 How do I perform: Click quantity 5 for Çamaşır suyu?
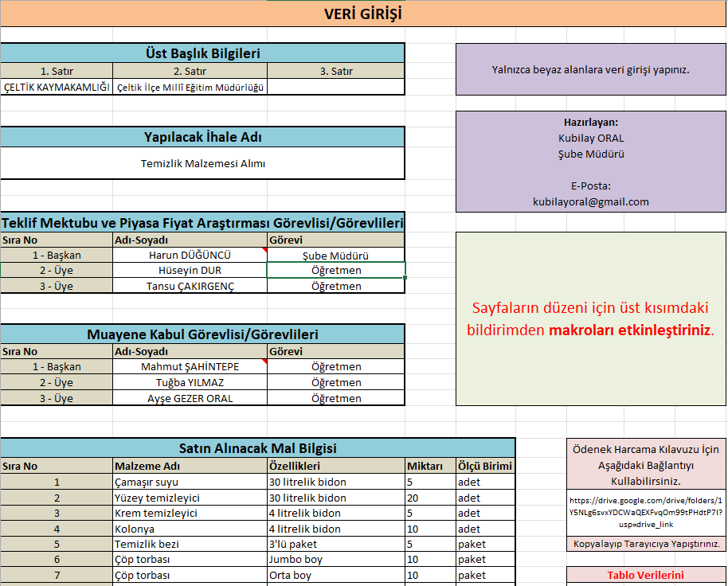coord(430,482)
